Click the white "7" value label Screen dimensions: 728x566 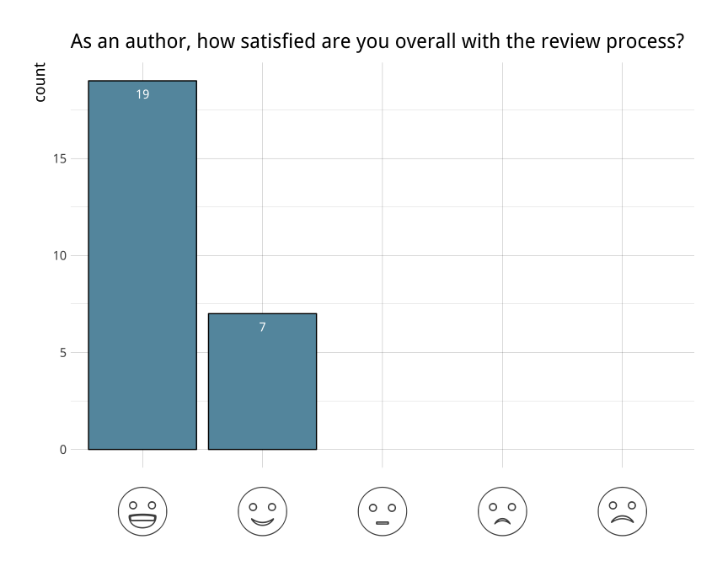pos(262,327)
